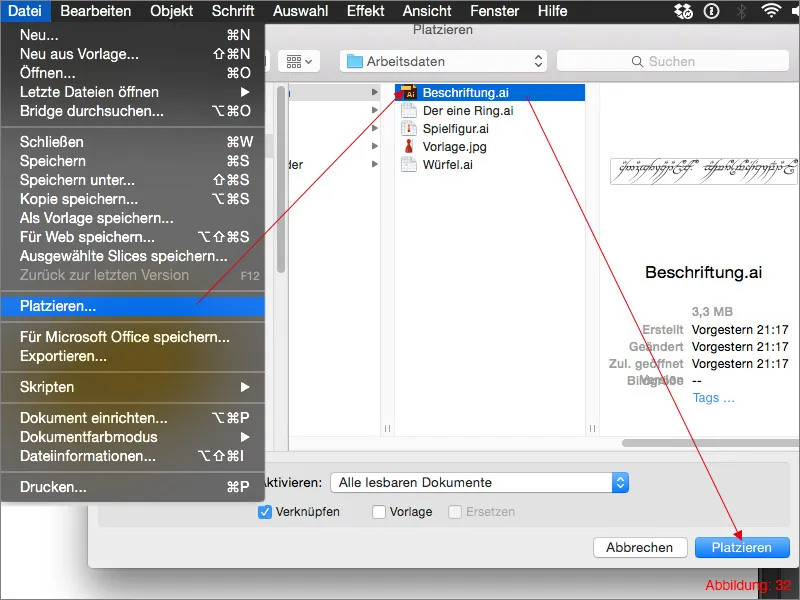Open the Bearbeiten menu
800x600 pixels.
tap(95, 11)
